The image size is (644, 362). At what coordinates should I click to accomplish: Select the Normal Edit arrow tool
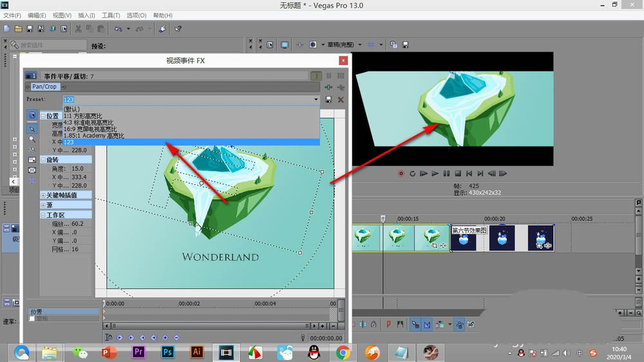(x=32, y=129)
